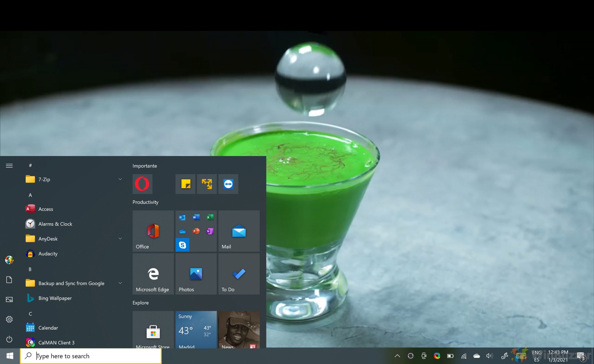Image resolution: width=594 pixels, height=364 pixels.
Task: Click the B letter header
Action: click(x=30, y=269)
